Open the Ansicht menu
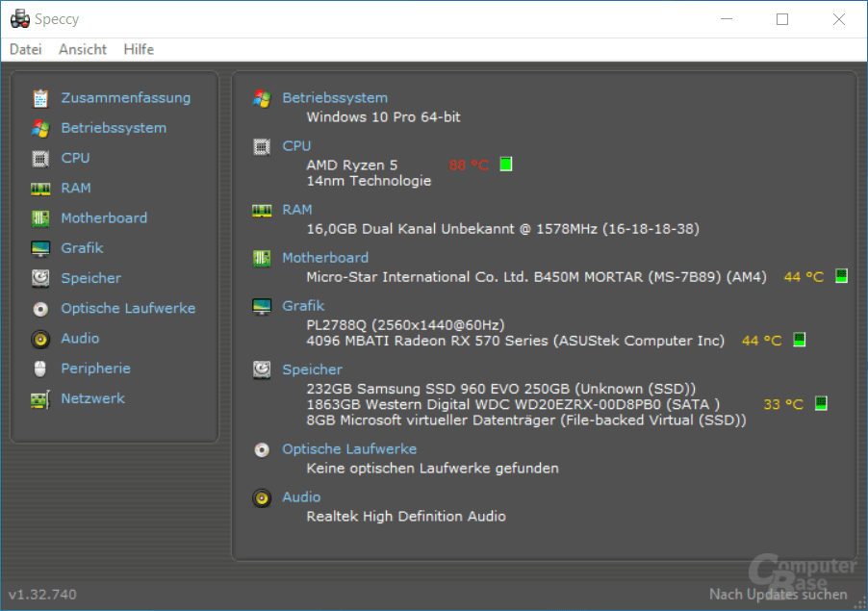 point(82,49)
